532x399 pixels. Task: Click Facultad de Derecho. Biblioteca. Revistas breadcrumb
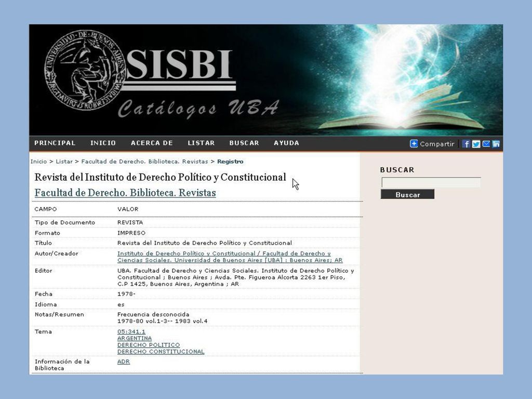pyautogui.click(x=144, y=162)
